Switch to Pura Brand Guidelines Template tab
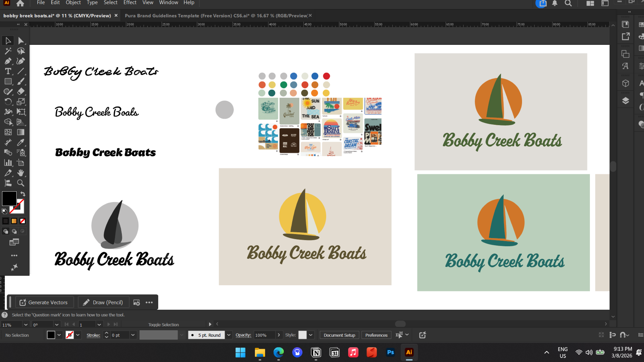Image resolution: width=644 pixels, height=362 pixels. [x=216, y=16]
